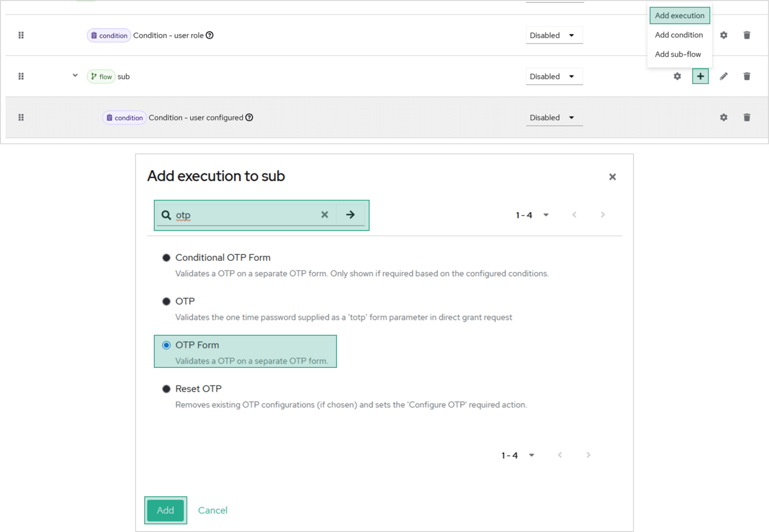Click help icon next to Condition - user role
The image size is (769, 532).
pyautogui.click(x=209, y=35)
